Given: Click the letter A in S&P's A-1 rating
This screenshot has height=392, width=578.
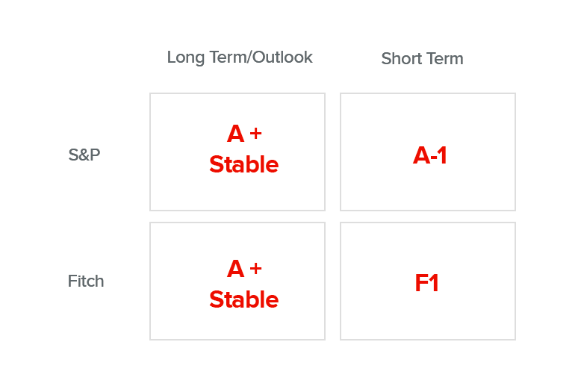Looking at the screenshot, I should click(x=422, y=155).
